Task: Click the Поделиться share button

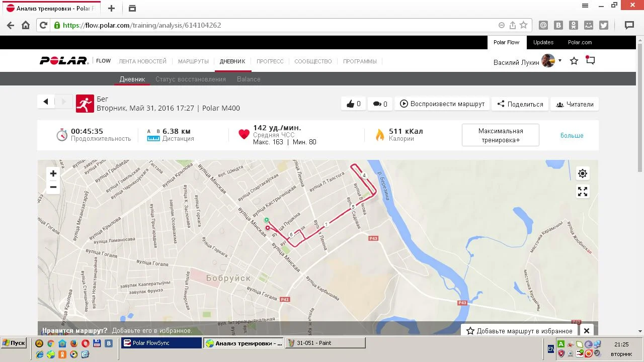Action: pyautogui.click(x=520, y=104)
